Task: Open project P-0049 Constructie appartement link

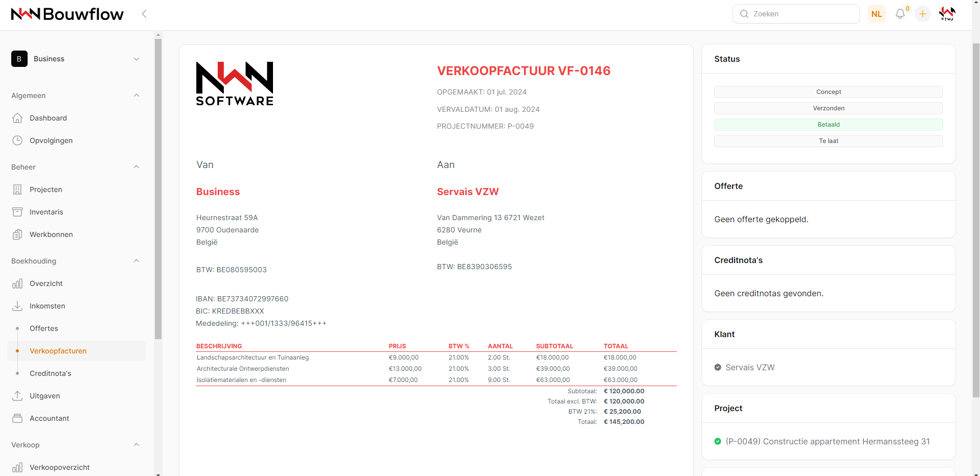Action: [x=827, y=441]
